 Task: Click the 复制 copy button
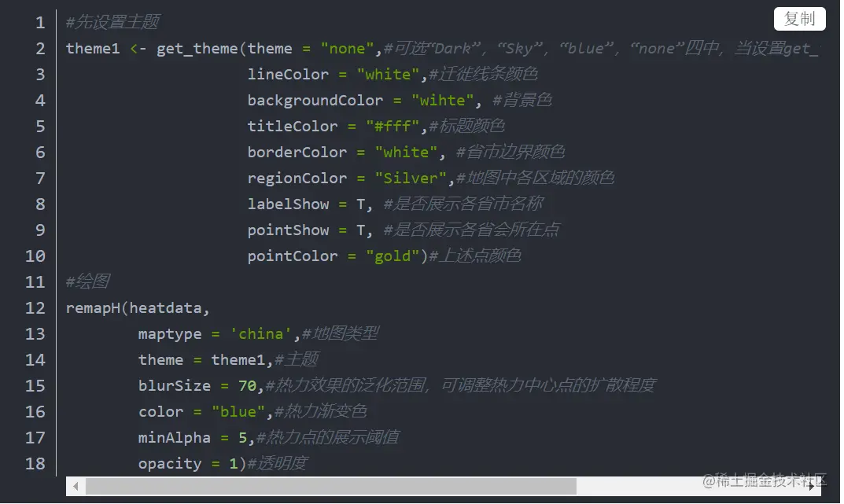(799, 19)
